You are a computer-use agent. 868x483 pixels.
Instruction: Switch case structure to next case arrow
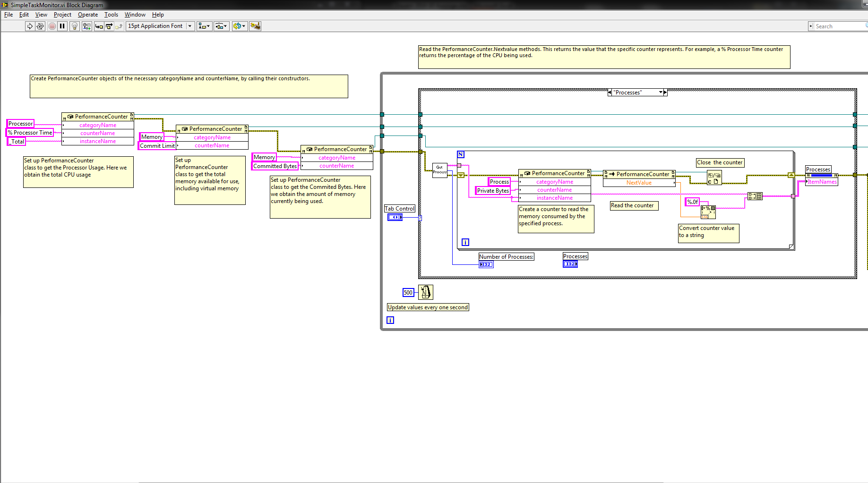pyautogui.click(x=665, y=93)
